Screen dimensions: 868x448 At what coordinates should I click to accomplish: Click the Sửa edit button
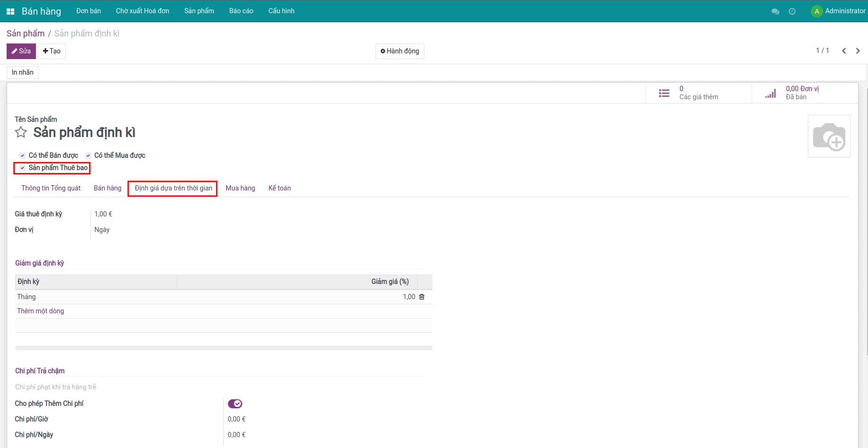click(x=21, y=51)
